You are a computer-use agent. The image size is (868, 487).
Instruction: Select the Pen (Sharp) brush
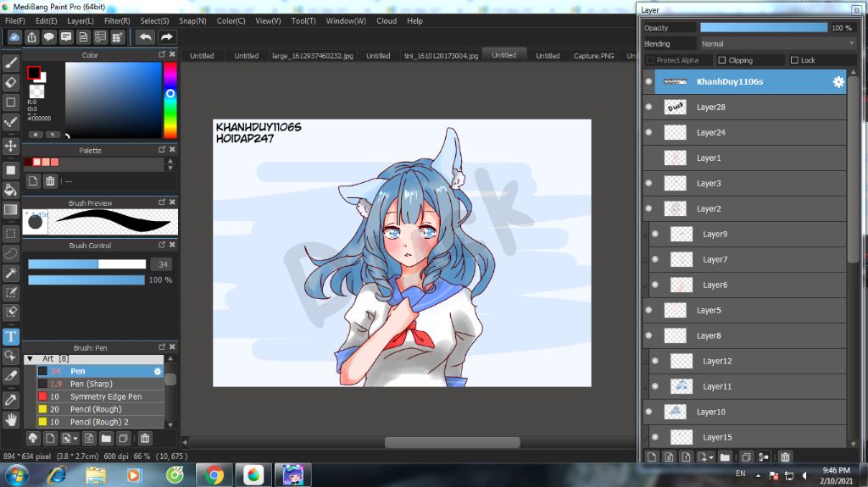tap(100, 384)
